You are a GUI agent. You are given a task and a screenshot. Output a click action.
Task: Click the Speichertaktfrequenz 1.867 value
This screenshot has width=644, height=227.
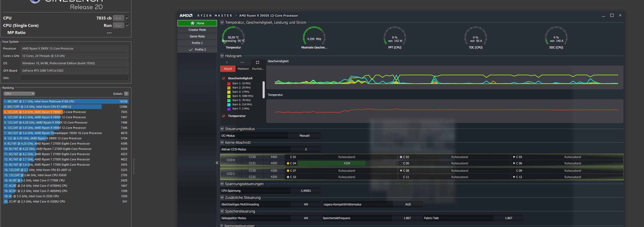tap(407, 218)
